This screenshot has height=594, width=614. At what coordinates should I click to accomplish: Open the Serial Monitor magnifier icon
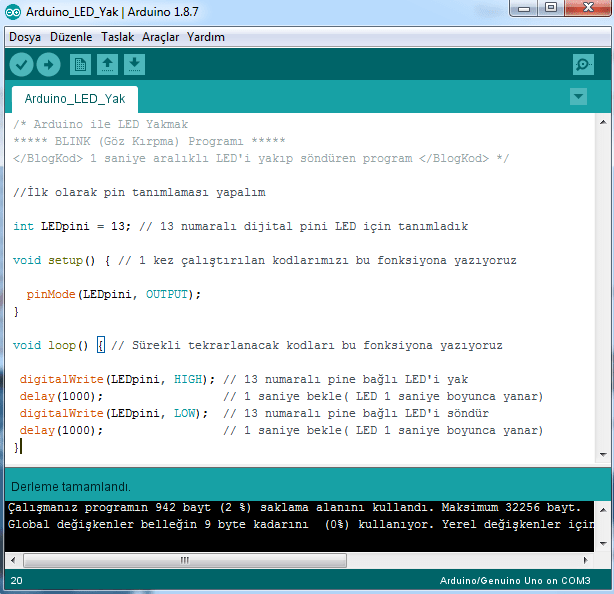click(583, 65)
